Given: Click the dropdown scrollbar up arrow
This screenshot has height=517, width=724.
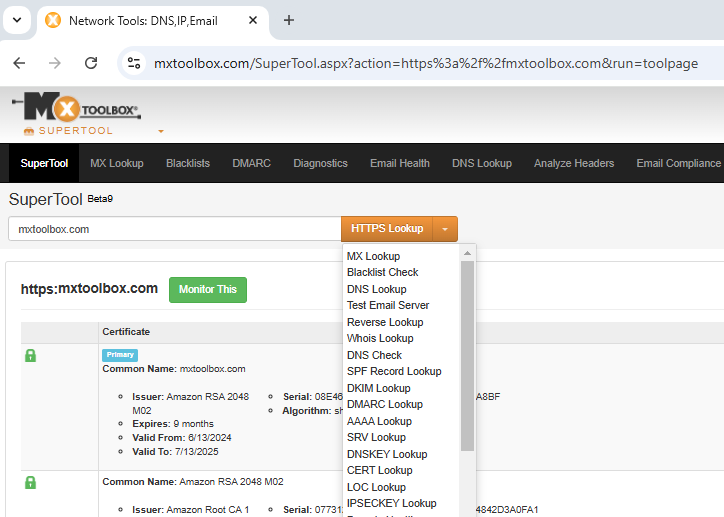Looking at the screenshot, I should click(467, 253).
